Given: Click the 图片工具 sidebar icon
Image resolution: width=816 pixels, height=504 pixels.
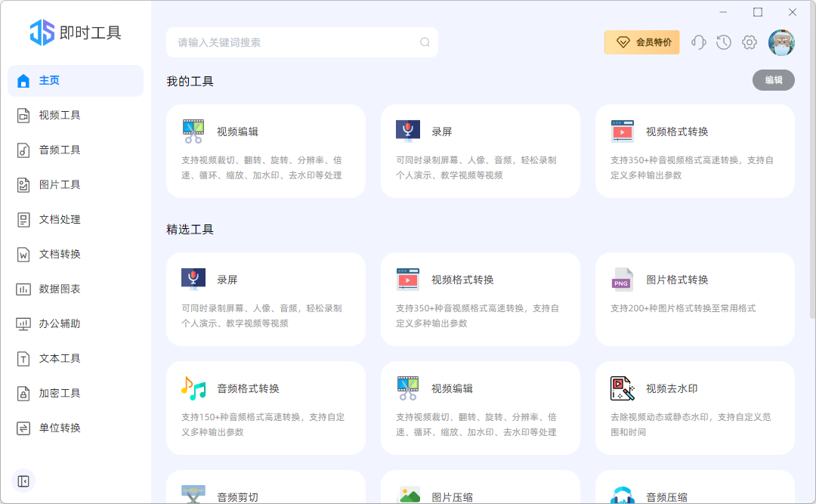Looking at the screenshot, I should click(23, 185).
